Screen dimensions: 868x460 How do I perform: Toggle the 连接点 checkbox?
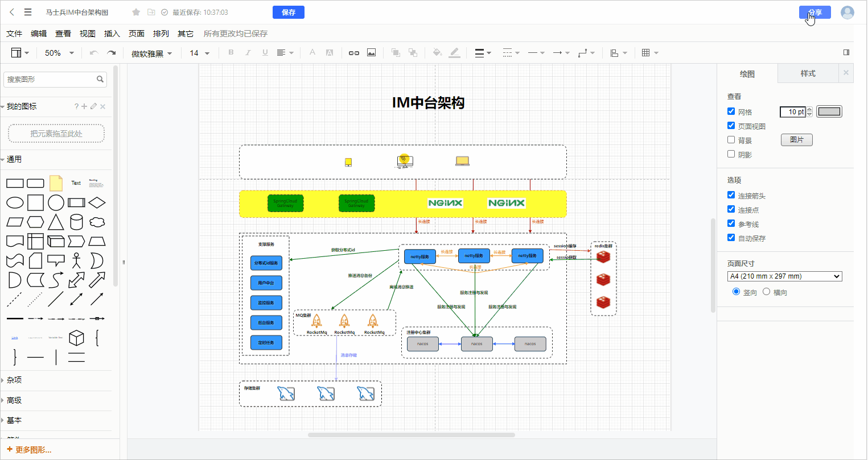(731, 209)
